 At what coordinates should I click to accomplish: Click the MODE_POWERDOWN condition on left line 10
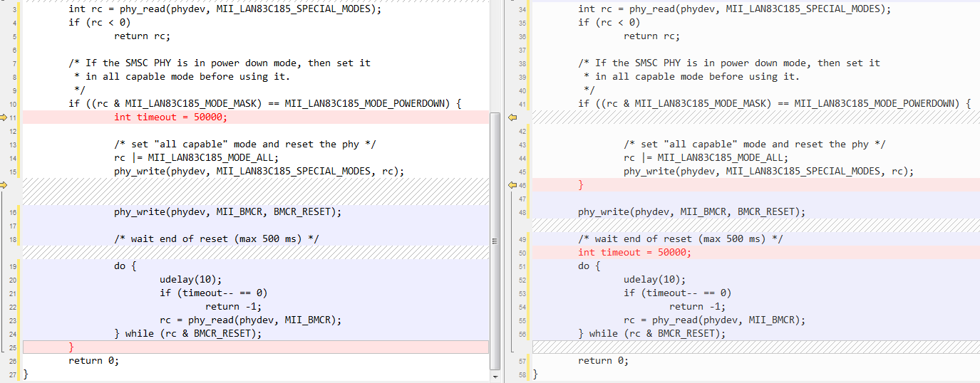[264, 104]
